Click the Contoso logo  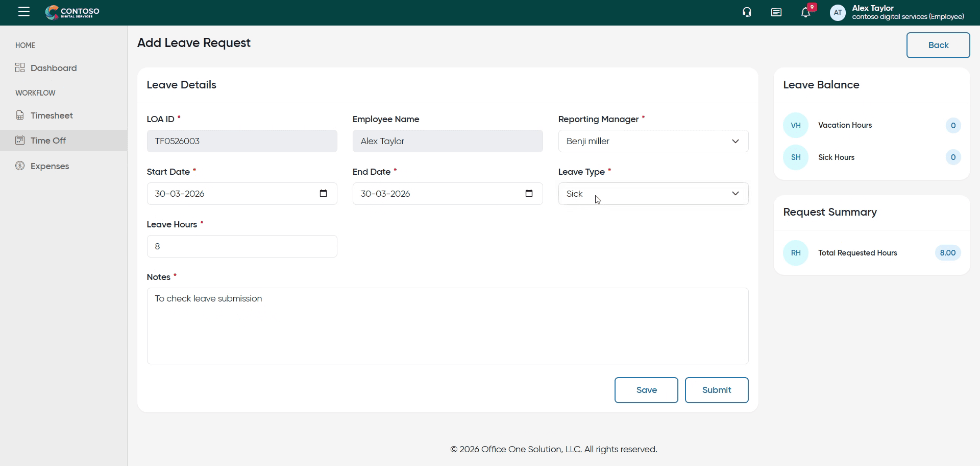(x=72, y=12)
